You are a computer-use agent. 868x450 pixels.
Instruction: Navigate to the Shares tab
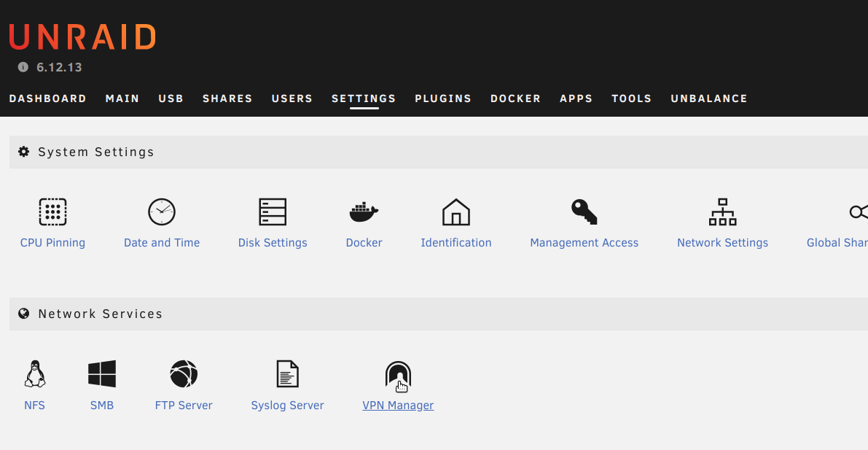[x=227, y=98]
